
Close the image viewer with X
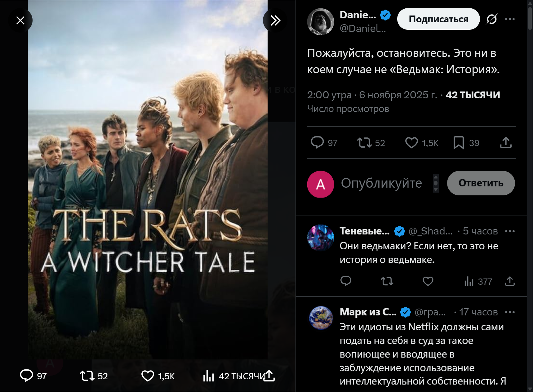pyautogui.click(x=20, y=20)
